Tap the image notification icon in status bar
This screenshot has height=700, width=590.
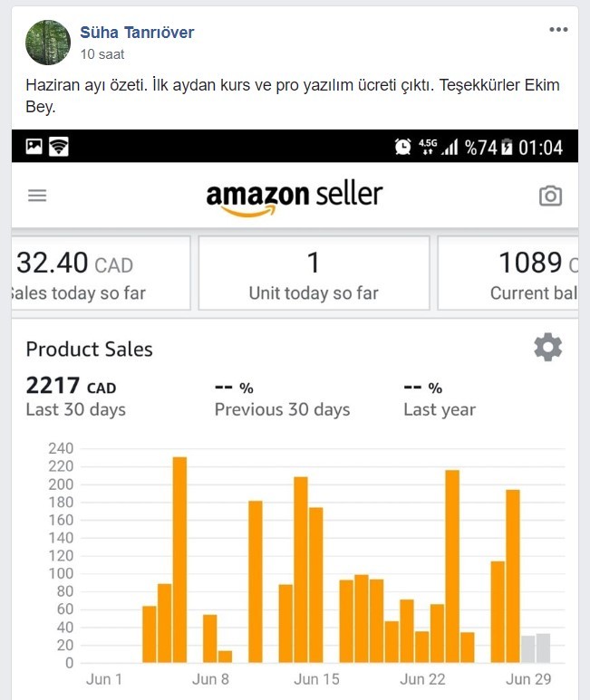[x=34, y=147]
